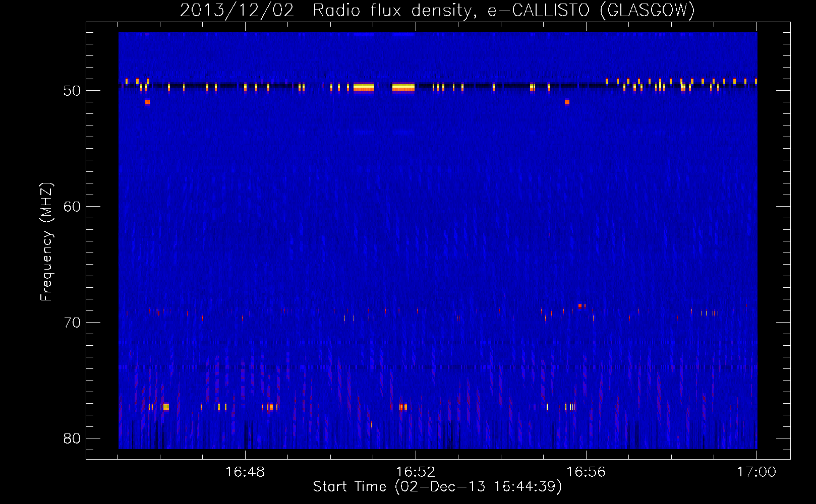Click the 16:48 time tick label
Viewport: 816px width, 504px height.
click(x=245, y=472)
